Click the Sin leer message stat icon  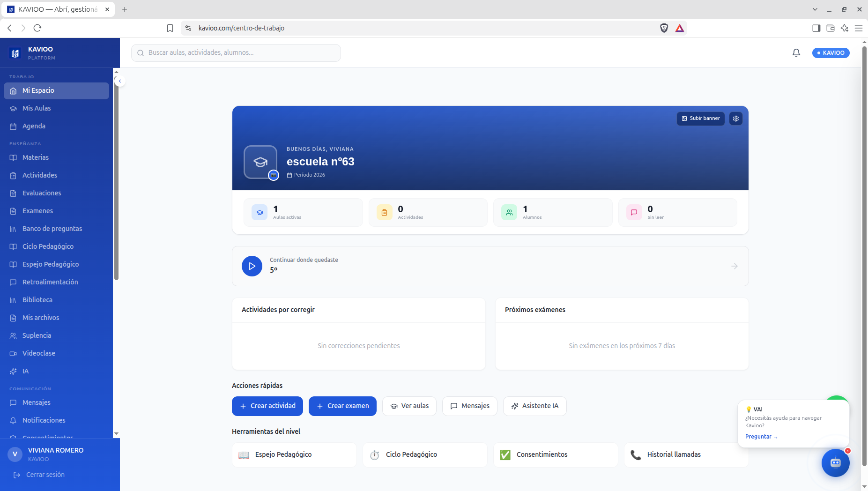click(x=634, y=212)
